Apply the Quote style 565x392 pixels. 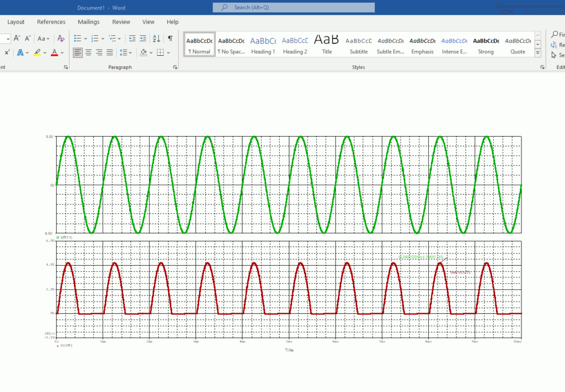click(518, 44)
